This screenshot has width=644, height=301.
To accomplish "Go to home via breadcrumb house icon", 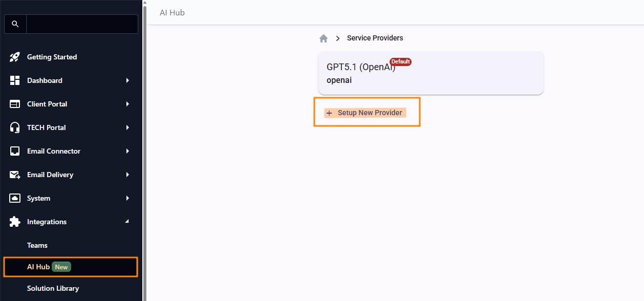I will point(324,38).
